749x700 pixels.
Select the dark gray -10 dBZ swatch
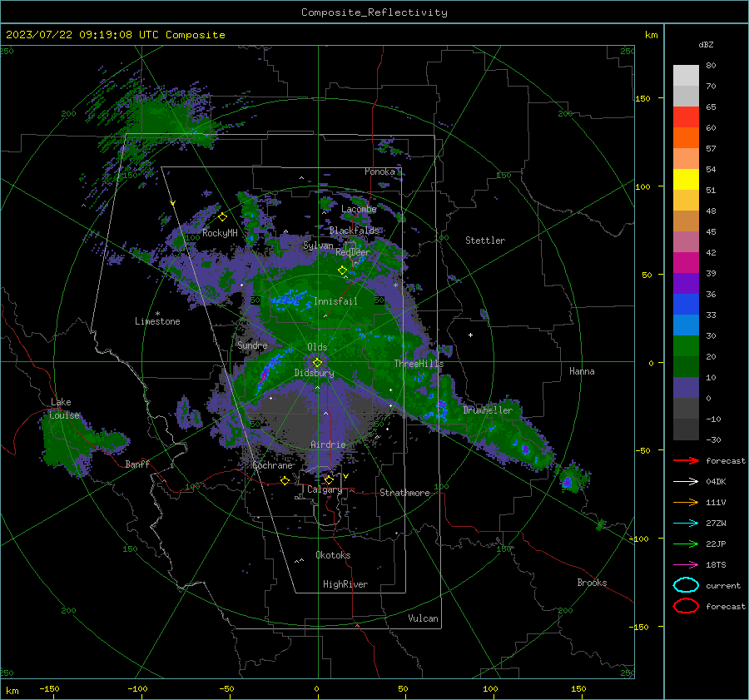[x=686, y=429]
